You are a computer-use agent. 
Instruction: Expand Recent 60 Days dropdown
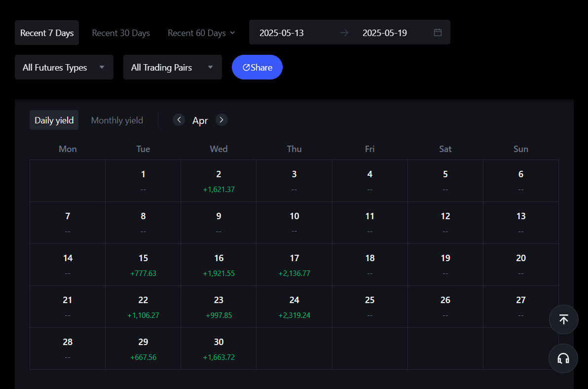(201, 33)
